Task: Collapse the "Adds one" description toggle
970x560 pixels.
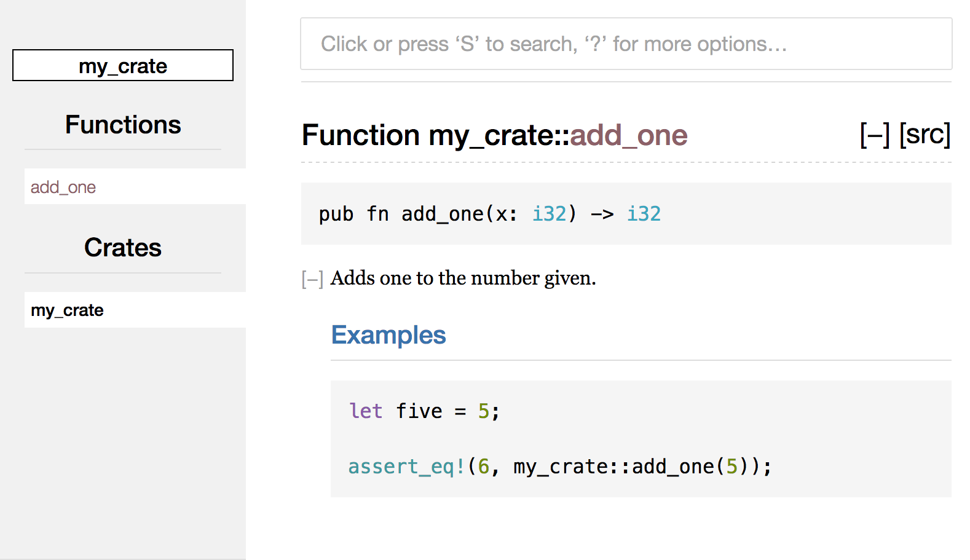Action: point(312,279)
